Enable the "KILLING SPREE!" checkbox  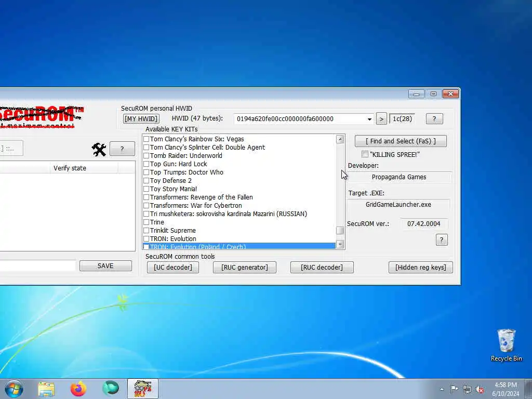(x=365, y=154)
